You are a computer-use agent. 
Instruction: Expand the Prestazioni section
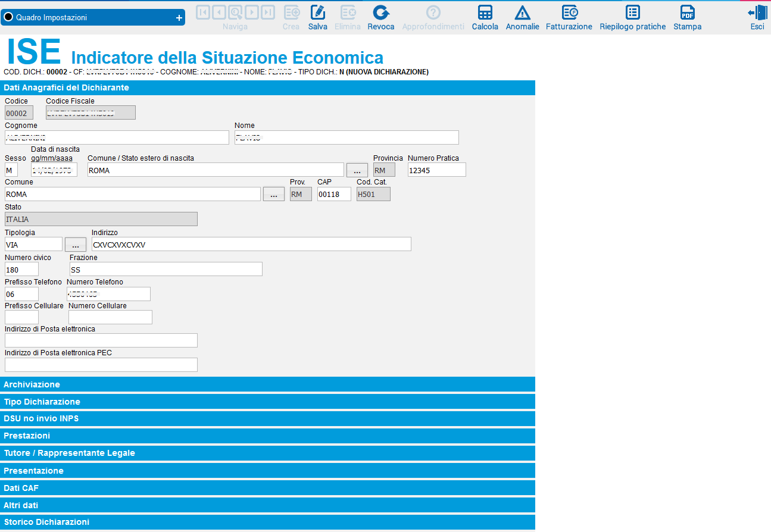pyautogui.click(x=267, y=436)
